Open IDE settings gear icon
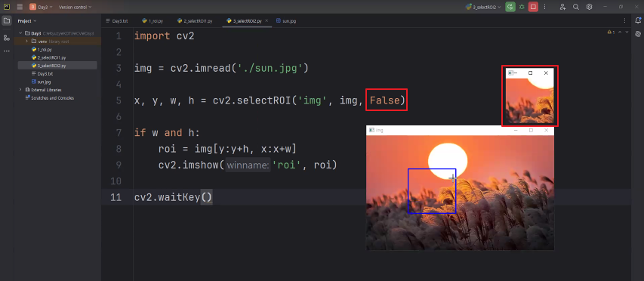Image resolution: width=644 pixels, height=281 pixels. (x=589, y=7)
